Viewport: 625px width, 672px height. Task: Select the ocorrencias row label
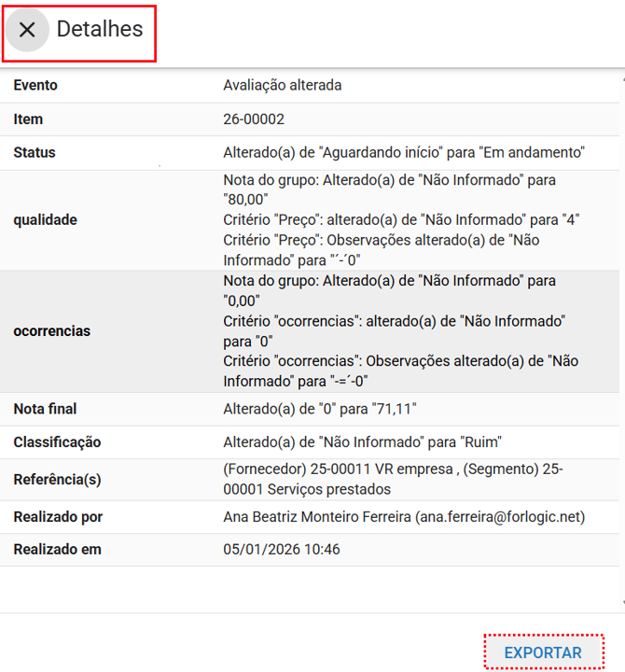tap(51, 331)
